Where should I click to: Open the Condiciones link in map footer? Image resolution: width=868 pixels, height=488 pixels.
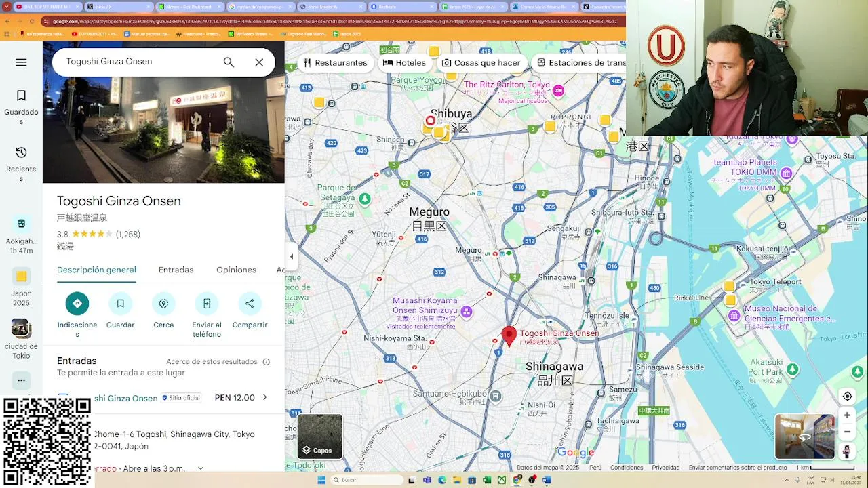point(627,468)
